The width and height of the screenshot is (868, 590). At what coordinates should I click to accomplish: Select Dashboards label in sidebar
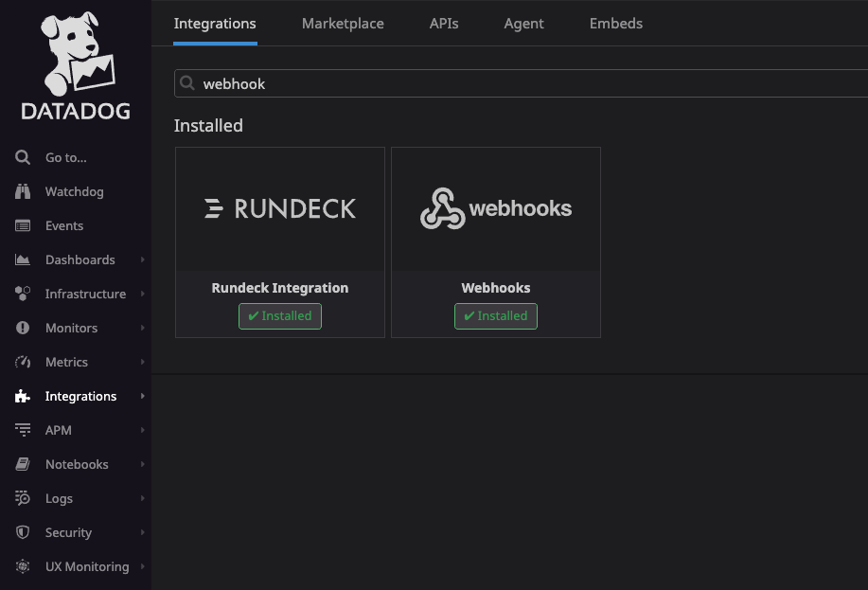tap(80, 259)
